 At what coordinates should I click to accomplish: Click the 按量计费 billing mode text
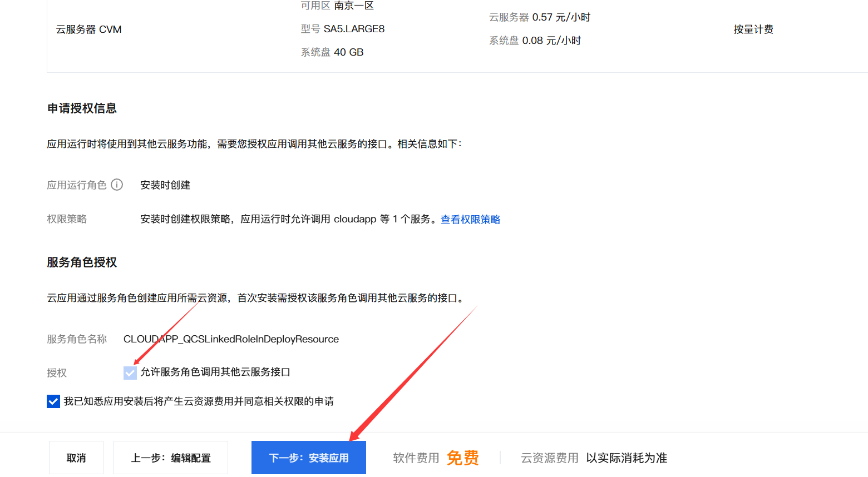tap(753, 29)
